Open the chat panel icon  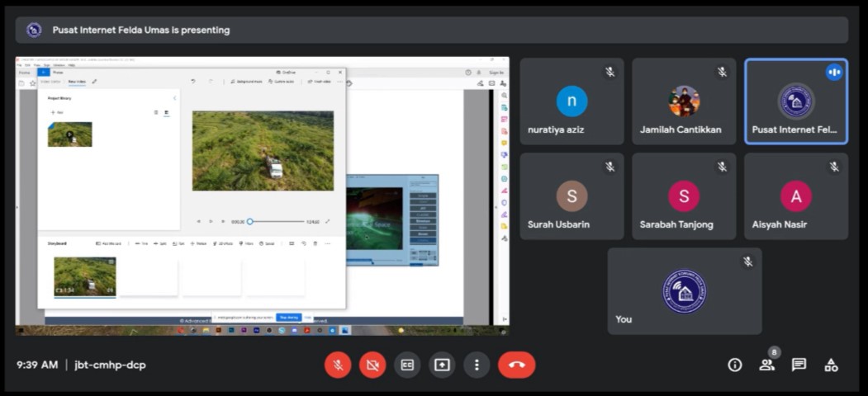point(799,365)
